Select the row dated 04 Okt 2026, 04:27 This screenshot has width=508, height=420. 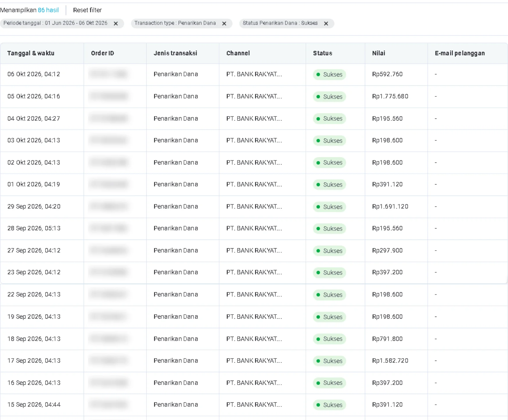click(x=254, y=118)
